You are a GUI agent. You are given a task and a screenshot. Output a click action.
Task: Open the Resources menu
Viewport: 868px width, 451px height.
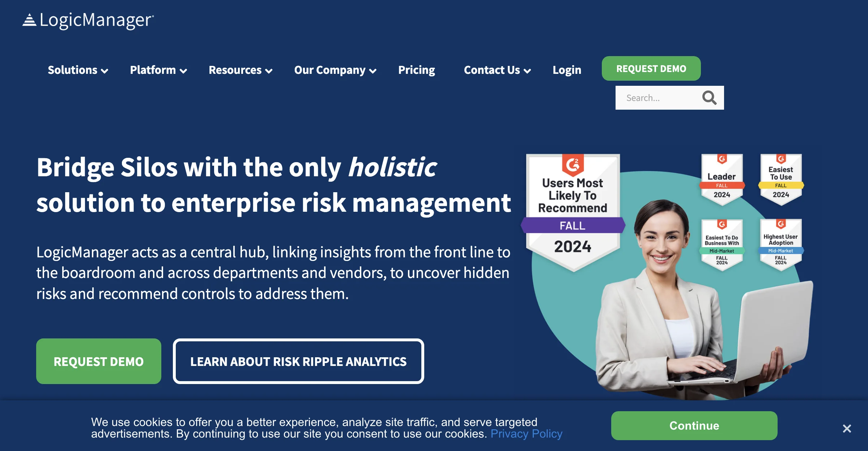(x=239, y=70)
